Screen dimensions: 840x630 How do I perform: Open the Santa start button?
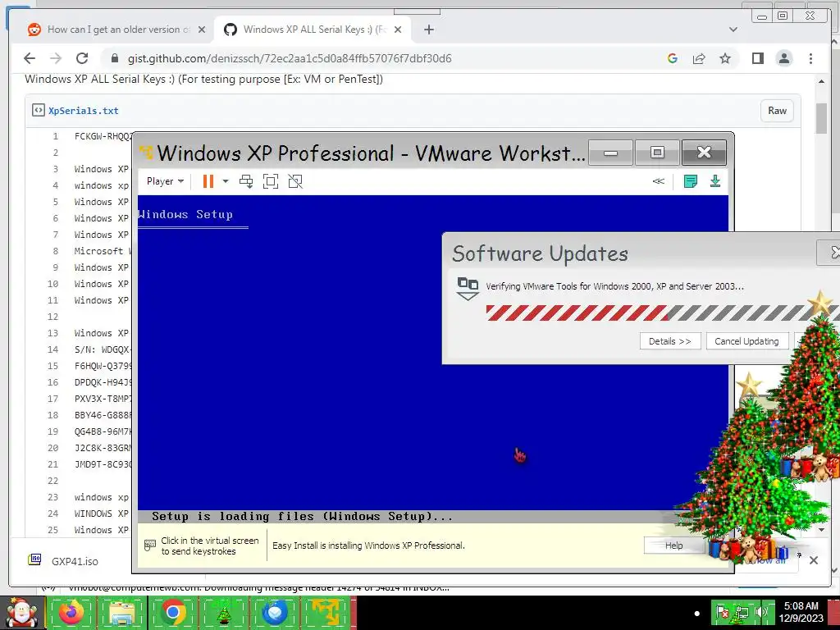(21, 612)
